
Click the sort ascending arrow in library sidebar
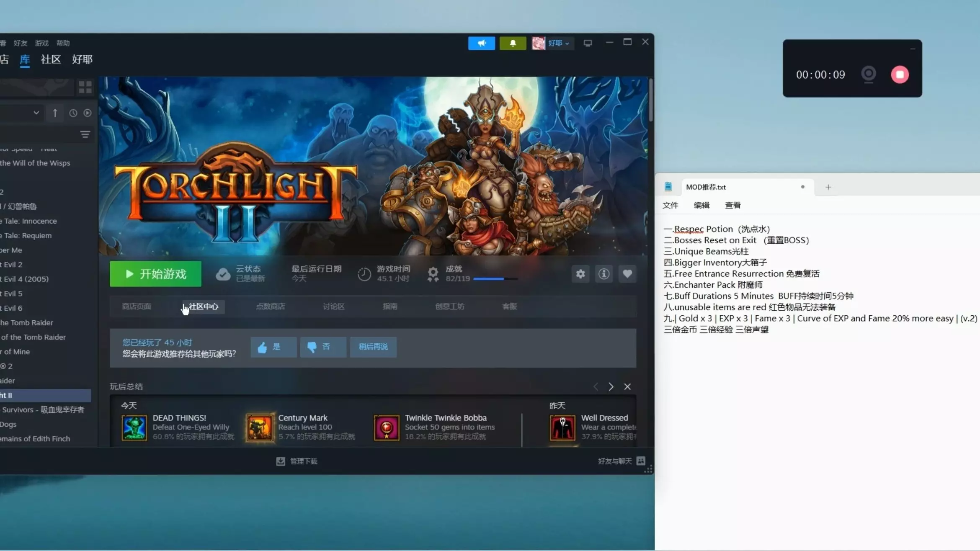(x=55, y=113)
